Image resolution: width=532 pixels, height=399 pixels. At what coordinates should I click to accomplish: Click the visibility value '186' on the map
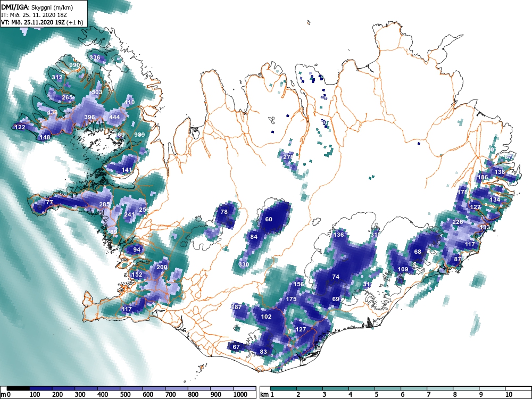click(x=483, y=177)
